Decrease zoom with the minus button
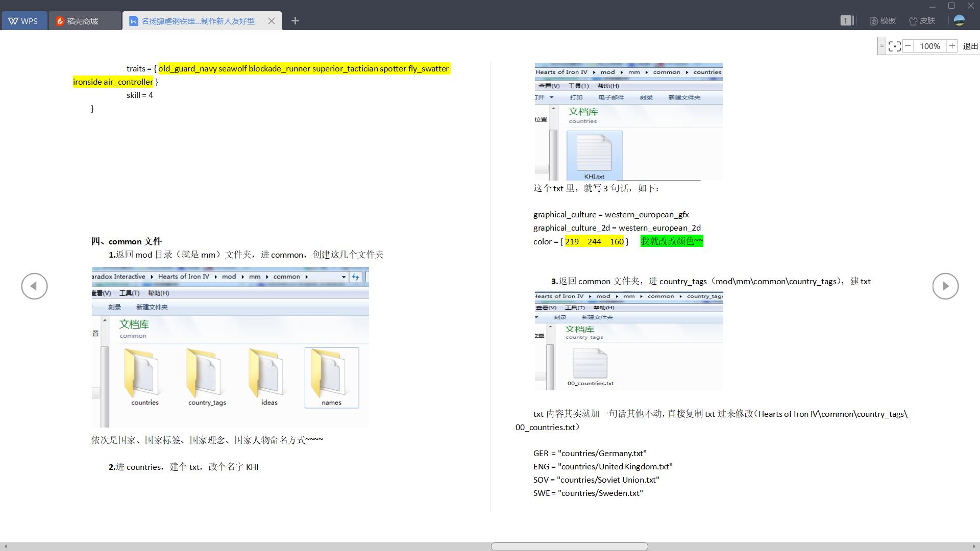The width and height of the screenshot is (980, 551). pos(908,46)
